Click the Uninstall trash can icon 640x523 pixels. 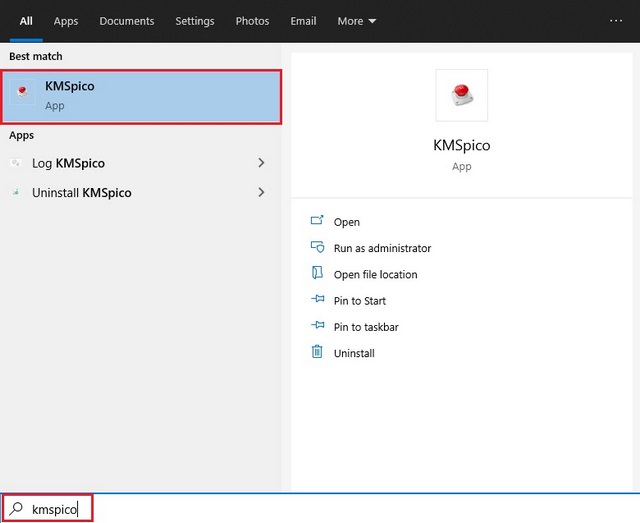(x=317, y=352)
